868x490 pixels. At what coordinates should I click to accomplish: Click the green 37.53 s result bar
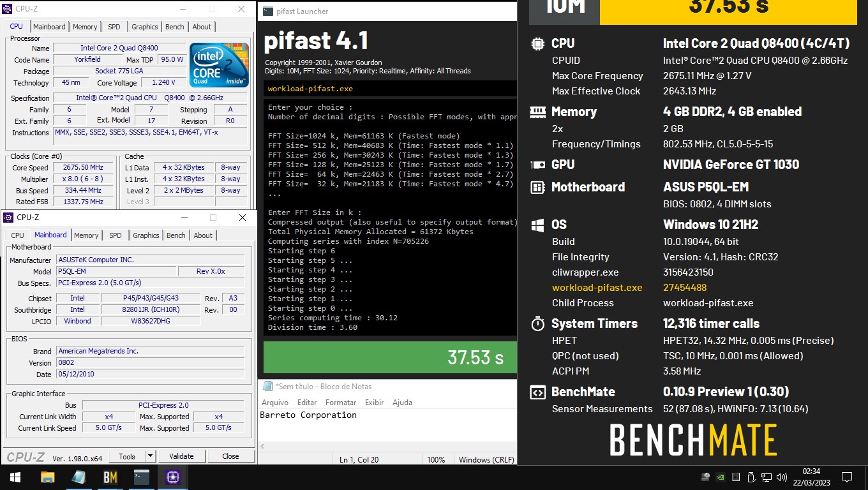(390, 357)
